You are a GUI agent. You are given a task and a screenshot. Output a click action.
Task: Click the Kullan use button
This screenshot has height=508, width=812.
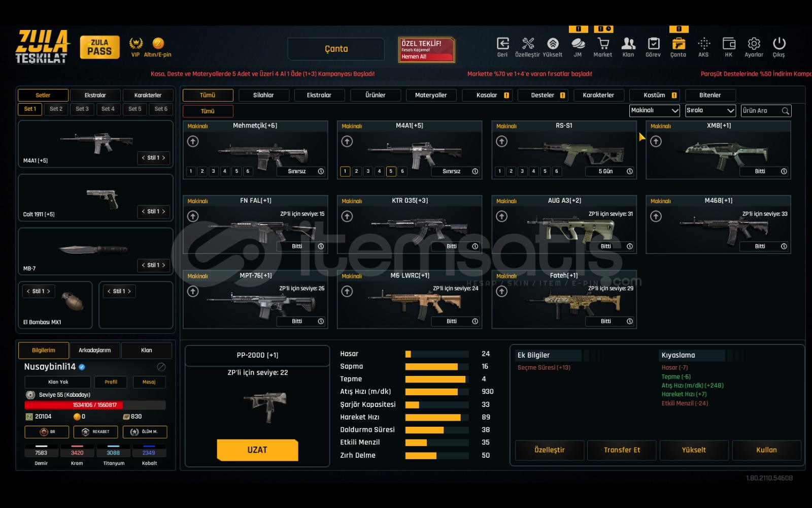[x=766, y=450]
